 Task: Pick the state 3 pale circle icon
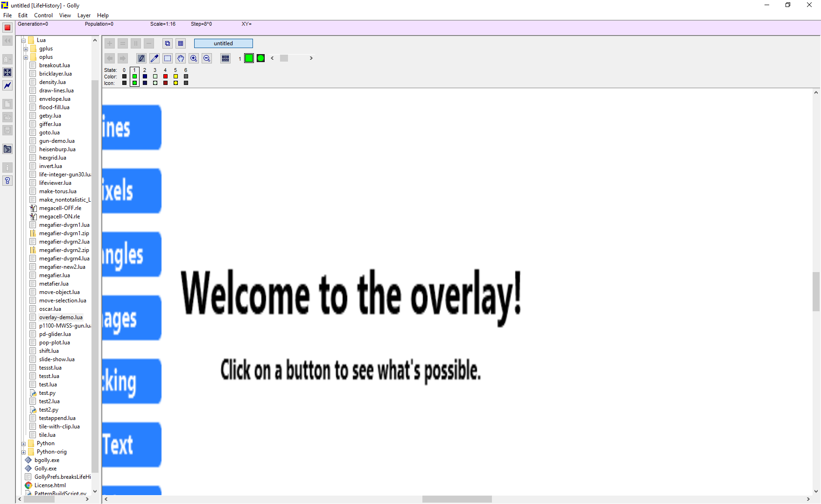point(155,83)
